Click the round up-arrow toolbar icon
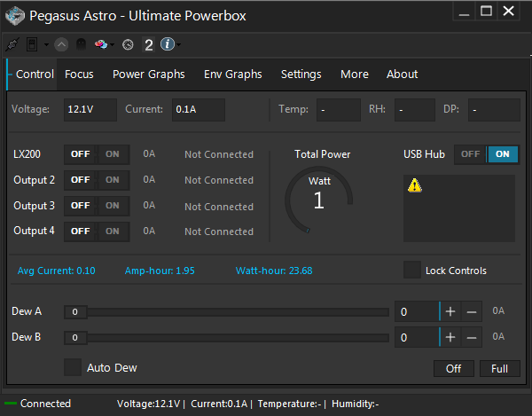 [61, 44]
